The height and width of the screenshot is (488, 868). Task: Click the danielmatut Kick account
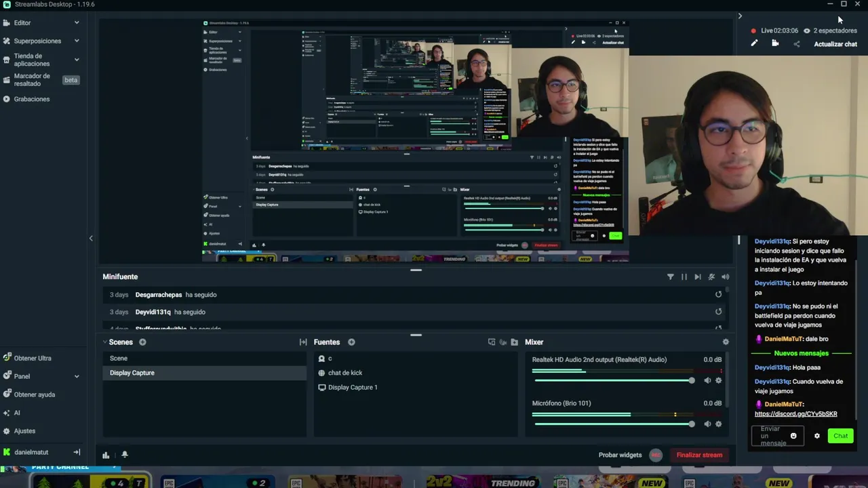click(x=31, y=452)
